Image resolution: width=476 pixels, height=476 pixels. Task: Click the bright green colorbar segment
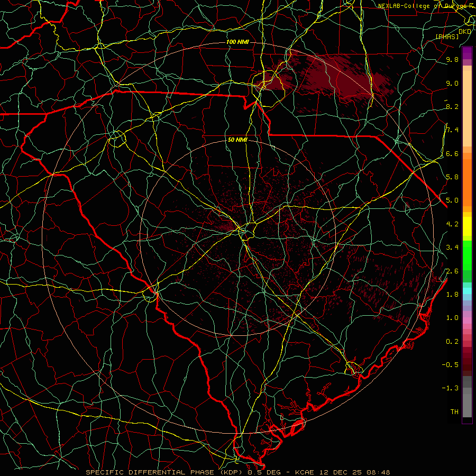pos(467,255)
